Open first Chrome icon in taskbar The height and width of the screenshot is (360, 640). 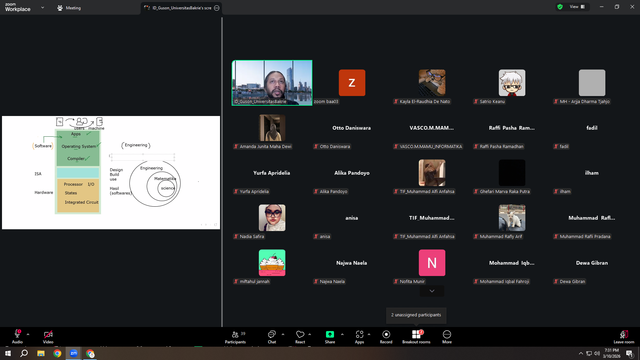pyautogui.click(x=57, y=353)
